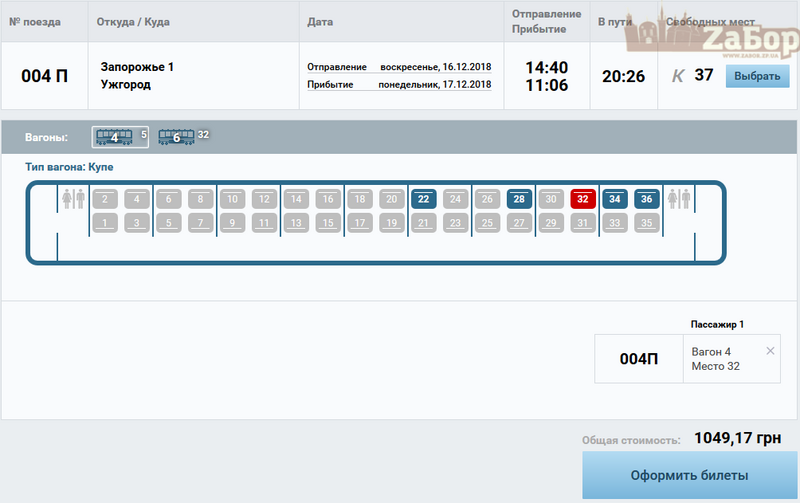This screenshot has width=800, height=503.
Task: Choose available seat 34
Action: click(x=615, y=199)
